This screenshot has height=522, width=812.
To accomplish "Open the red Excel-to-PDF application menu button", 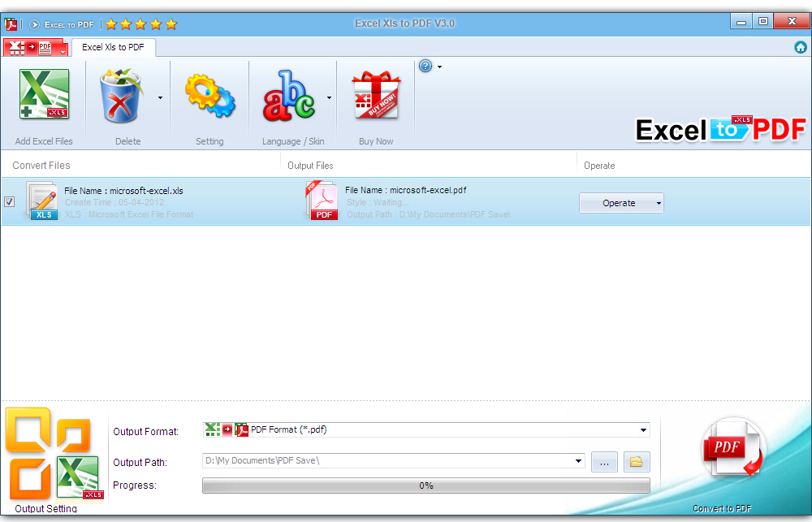I will pos(35,48).
